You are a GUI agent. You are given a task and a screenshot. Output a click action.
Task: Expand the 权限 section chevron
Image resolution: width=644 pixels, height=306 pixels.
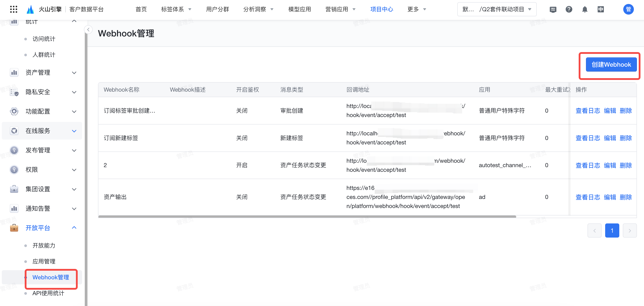pyautogui.click(x=74, y=170)
